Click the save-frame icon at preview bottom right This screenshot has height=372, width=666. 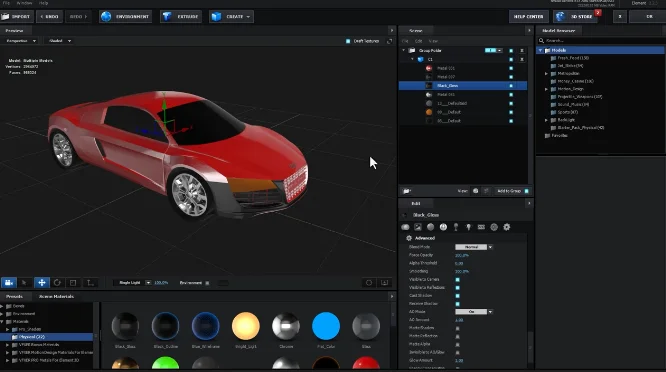(x=384, y=283)
